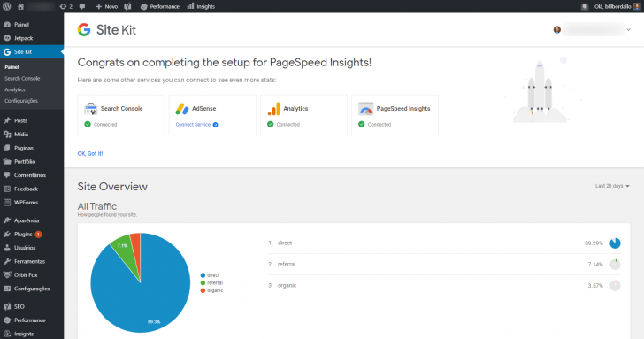644x339 pixels.
Task: Click the red organic legend swatch
Action: tap(203, 290)
